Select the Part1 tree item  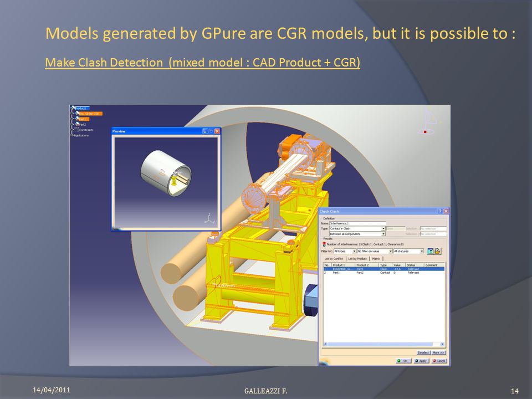84,119
